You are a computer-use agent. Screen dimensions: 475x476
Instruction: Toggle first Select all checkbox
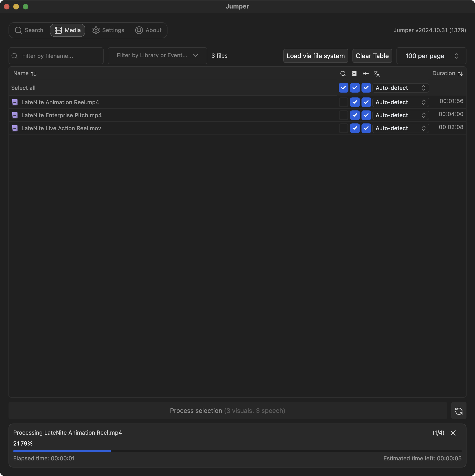coord(343,88)
